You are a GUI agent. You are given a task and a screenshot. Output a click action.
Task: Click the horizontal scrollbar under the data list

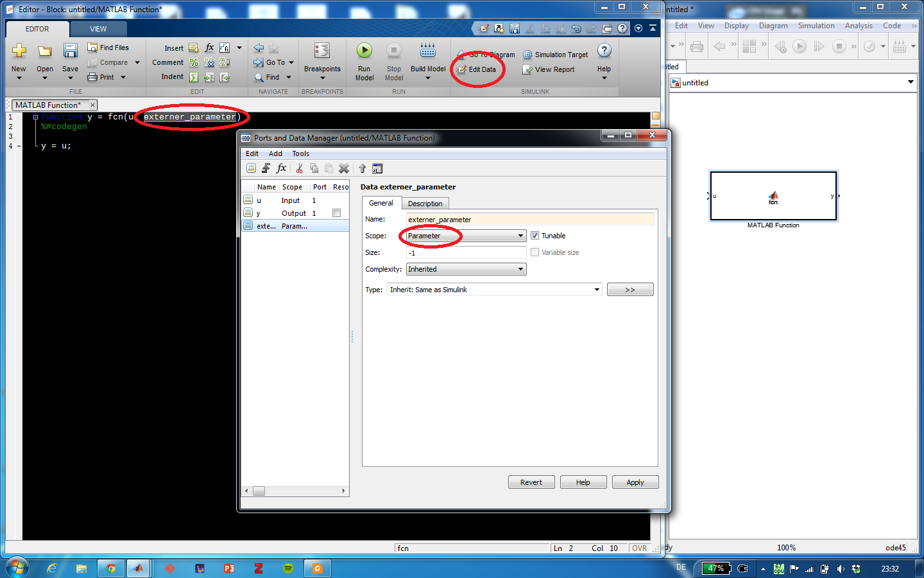(x=295, y=491)
